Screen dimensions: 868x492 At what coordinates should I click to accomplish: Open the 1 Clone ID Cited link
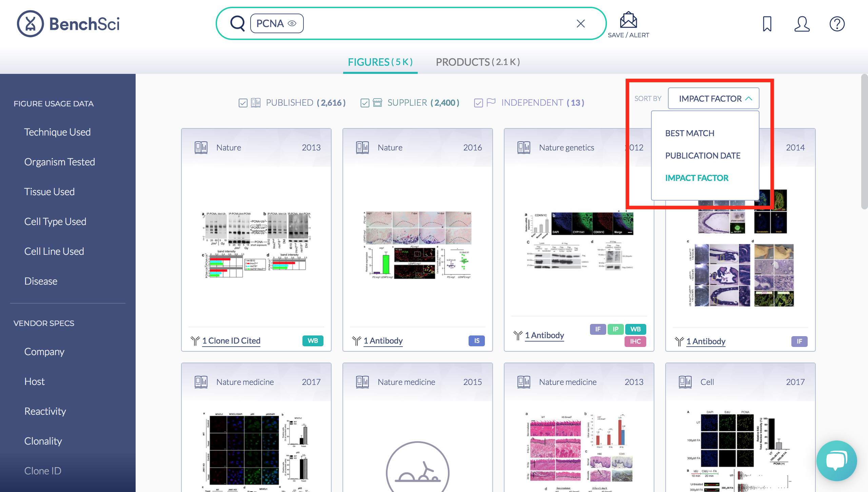coord(231,341)
